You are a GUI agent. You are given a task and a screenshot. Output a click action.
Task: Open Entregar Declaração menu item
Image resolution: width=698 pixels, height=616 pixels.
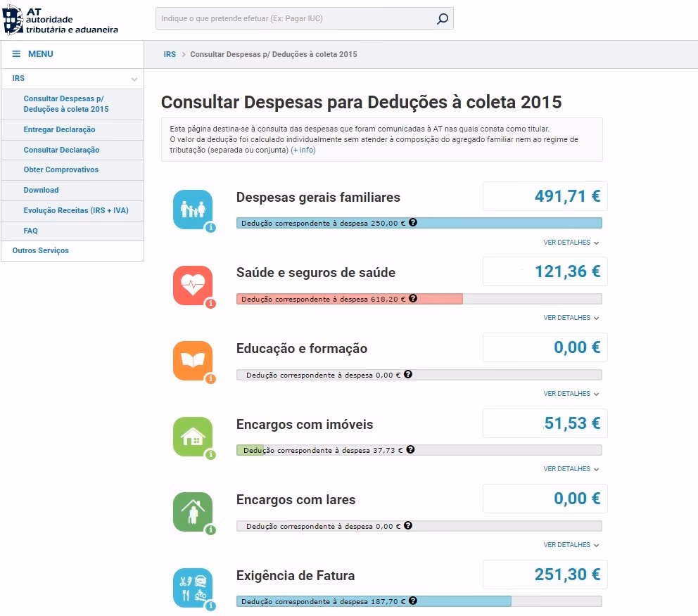59,129
